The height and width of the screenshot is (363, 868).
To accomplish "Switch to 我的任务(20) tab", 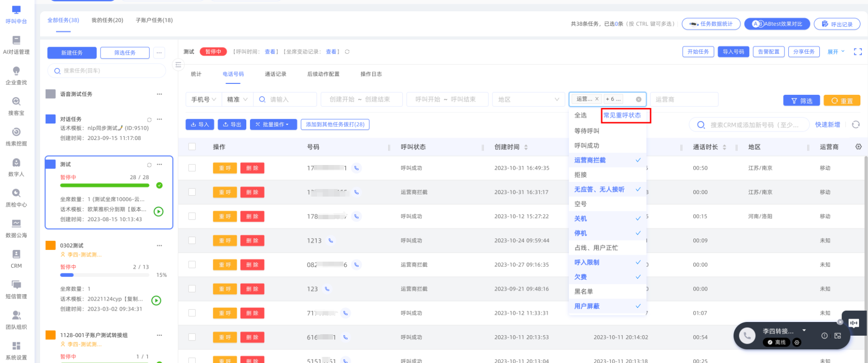I will coord(107,20).
